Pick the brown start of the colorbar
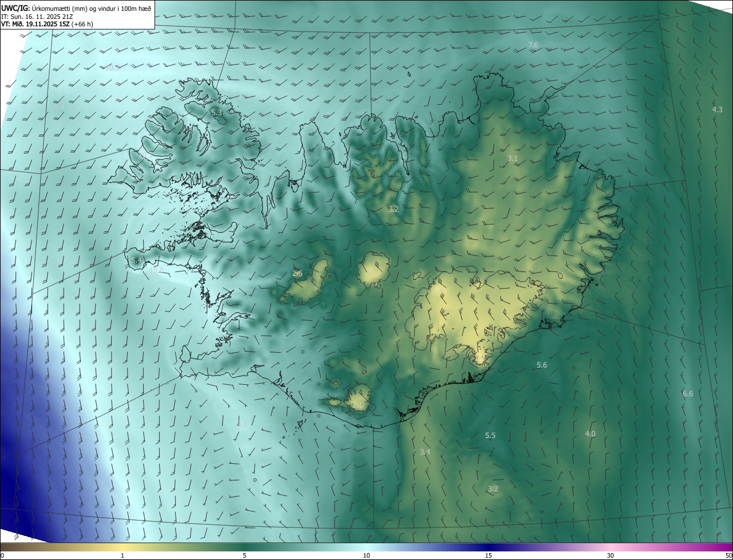733x560 pixels. (11, 547)
